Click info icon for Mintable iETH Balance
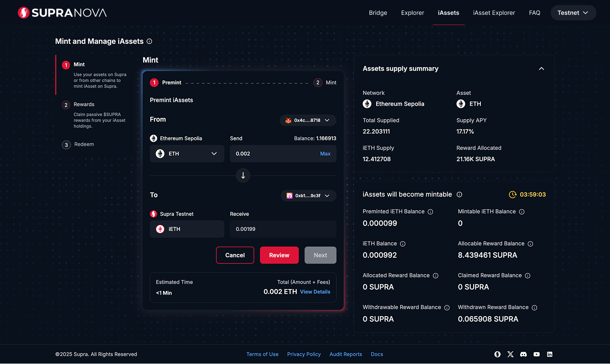 pos(522,212)
